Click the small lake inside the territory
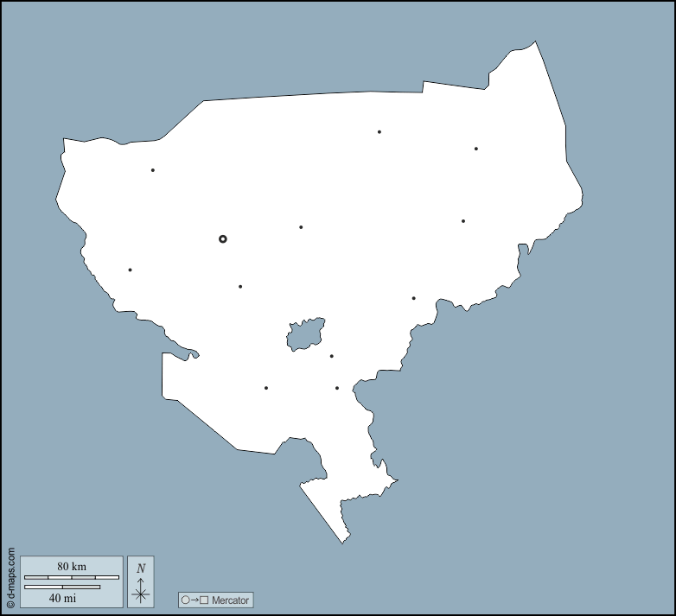This screenshot has width=676, height=616. point(305,333)
